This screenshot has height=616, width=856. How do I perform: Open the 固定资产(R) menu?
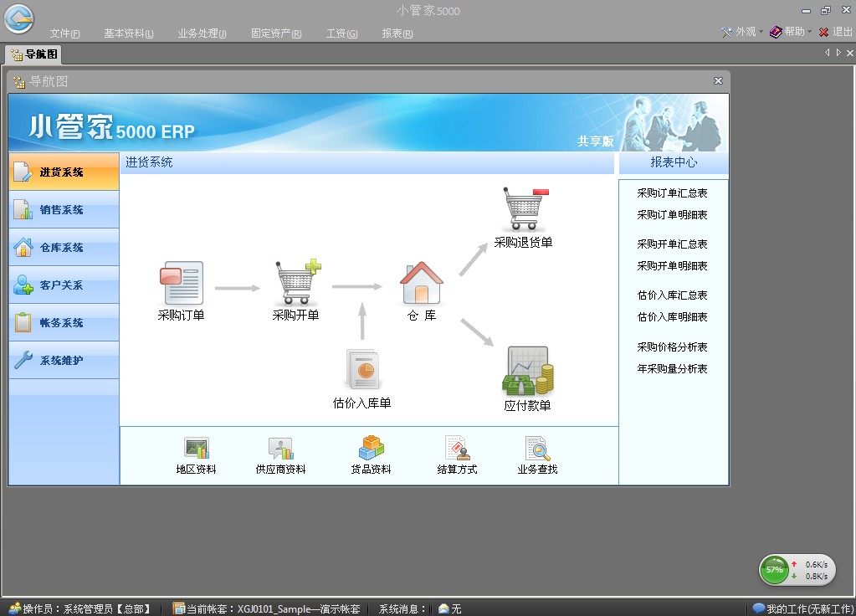click(276, 33)
